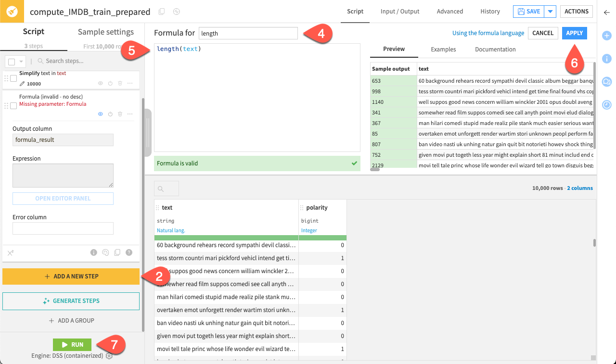This screenshot has width=616, height=364.
Task: Switch to the Examples tab
Action: (443, 49)
